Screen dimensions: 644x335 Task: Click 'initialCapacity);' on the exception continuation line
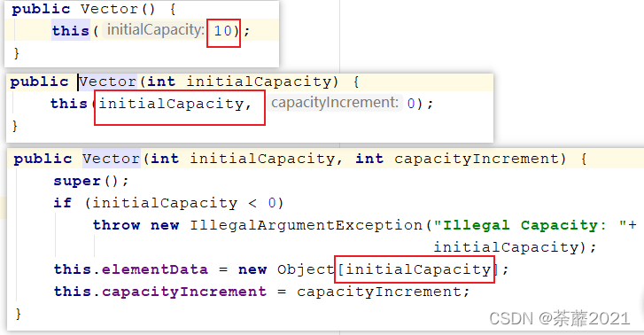pyautogui.click(x=515, y=247)
